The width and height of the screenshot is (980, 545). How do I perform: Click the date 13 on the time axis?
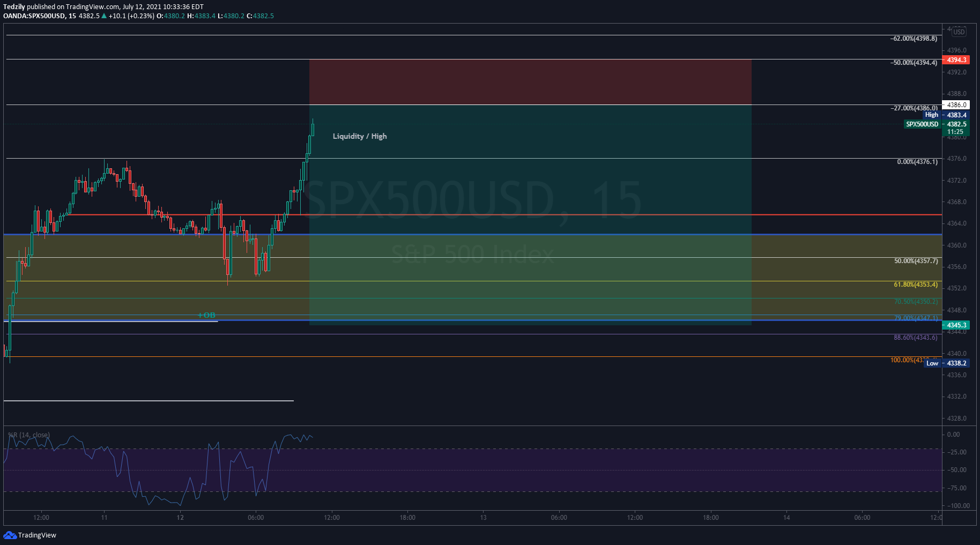click(x=483, y=518)
